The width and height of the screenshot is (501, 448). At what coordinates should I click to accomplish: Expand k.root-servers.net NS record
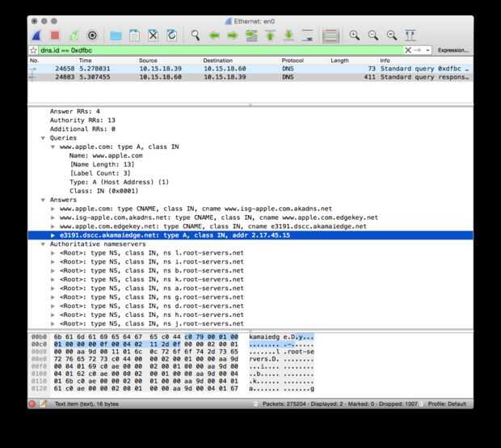tap(53, 280)
